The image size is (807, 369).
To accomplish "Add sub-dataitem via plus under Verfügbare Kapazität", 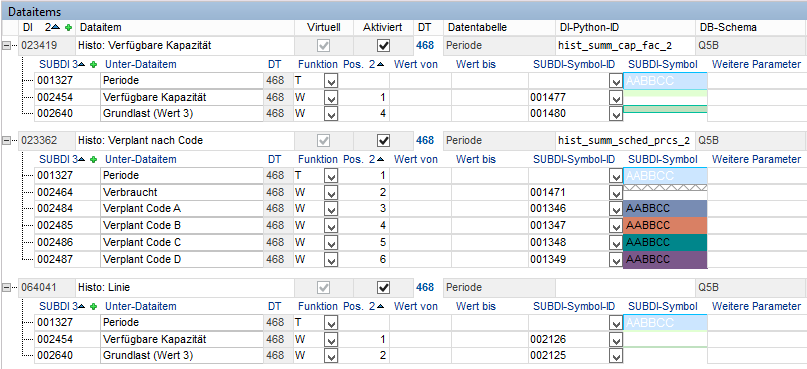I will 93,64.
